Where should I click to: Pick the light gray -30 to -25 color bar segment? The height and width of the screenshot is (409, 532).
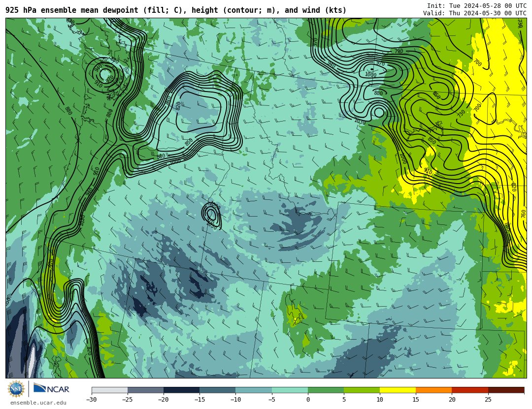click(109, 390)
